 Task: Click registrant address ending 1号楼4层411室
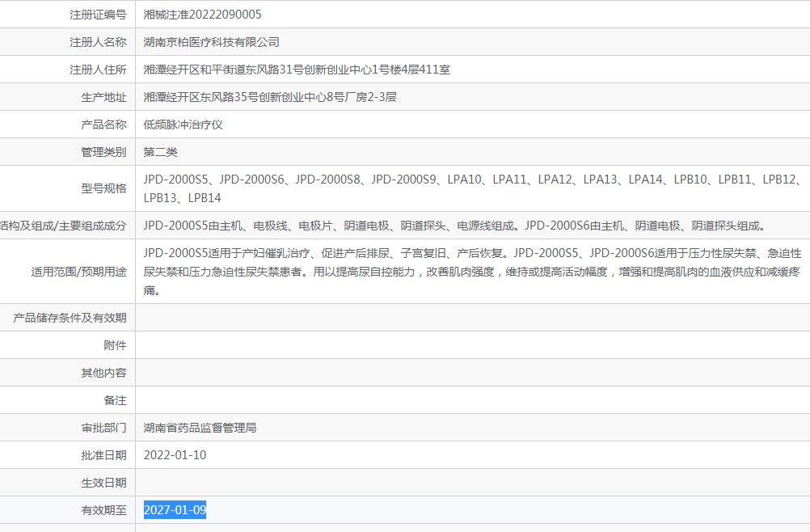click(297, 70)
